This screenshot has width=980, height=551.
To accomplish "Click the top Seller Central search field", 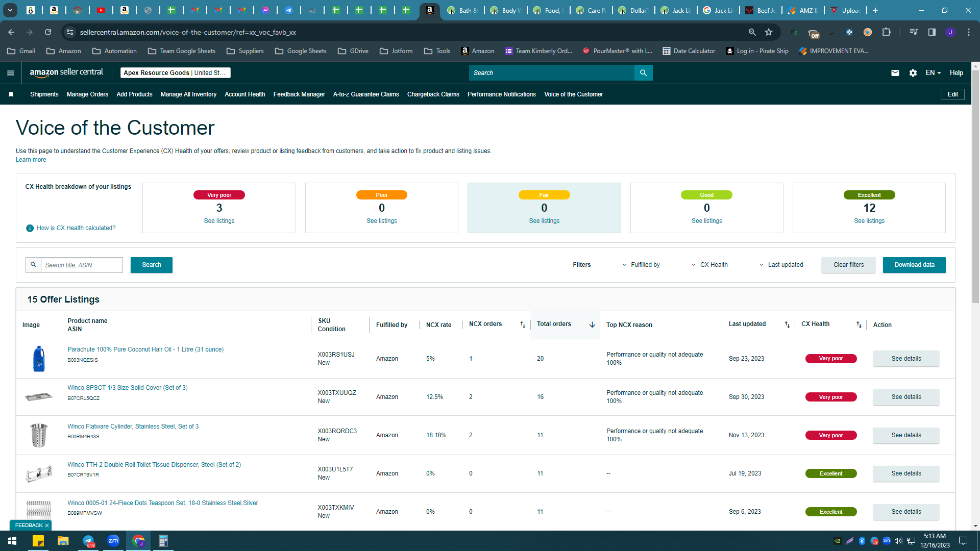I will pyautogui.click(x=551, y=73).
